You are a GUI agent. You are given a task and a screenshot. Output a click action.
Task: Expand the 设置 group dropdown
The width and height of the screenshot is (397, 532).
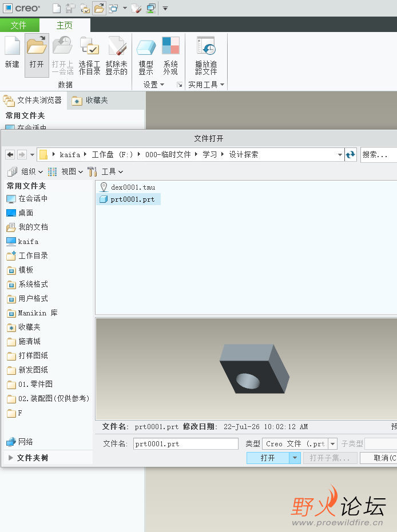[153, 85]
